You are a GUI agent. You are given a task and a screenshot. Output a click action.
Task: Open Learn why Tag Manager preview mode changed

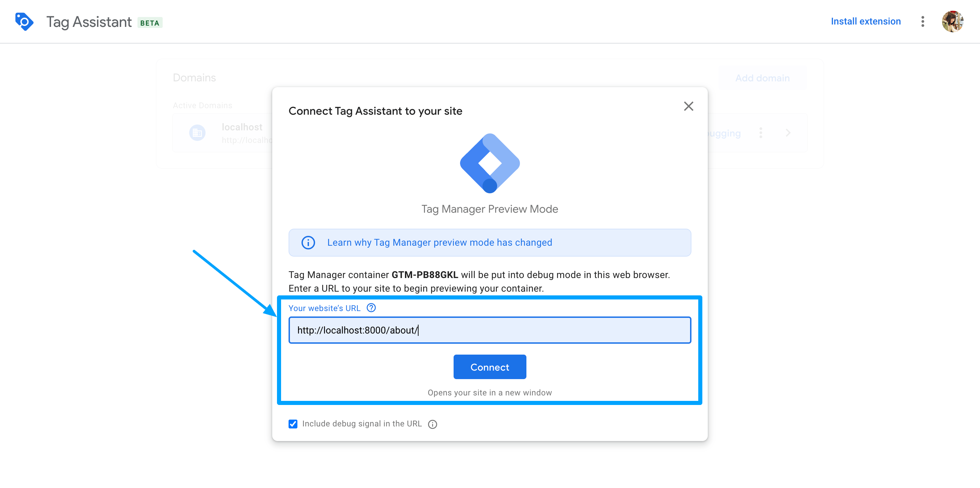tap(439, 243)
